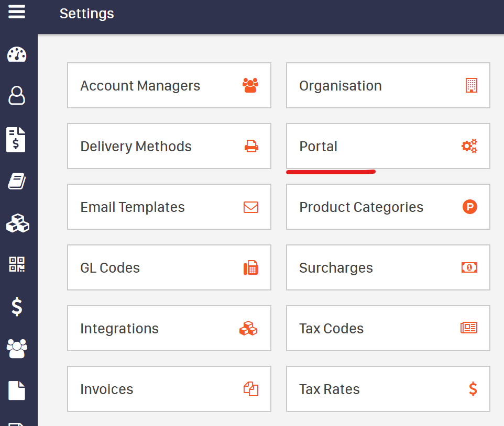Viewport: 504px width, 426px height.
Task: Open Account Managers settings
Action: (x=169, y=85)
